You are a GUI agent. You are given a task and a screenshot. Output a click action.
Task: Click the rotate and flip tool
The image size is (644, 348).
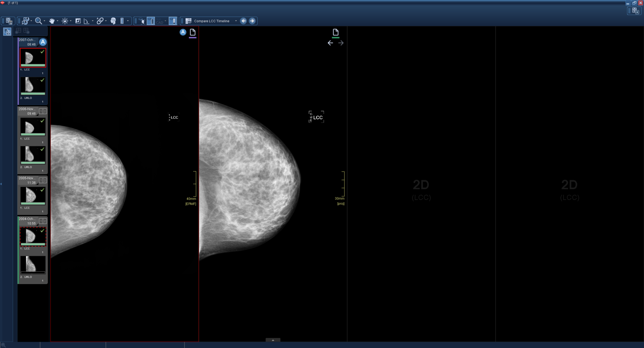25,21
